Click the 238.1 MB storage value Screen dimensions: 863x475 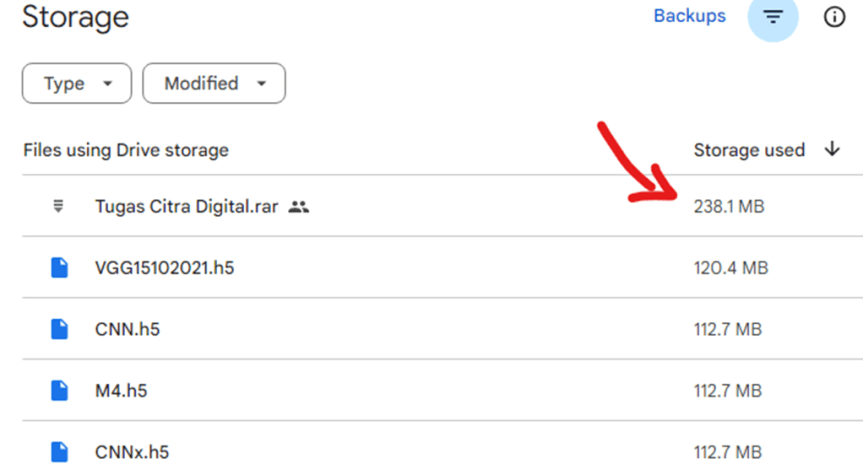(728, 207)
